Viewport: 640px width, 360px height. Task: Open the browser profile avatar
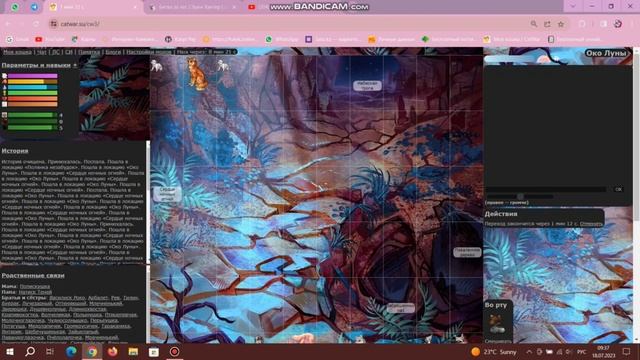click(618, 24)
